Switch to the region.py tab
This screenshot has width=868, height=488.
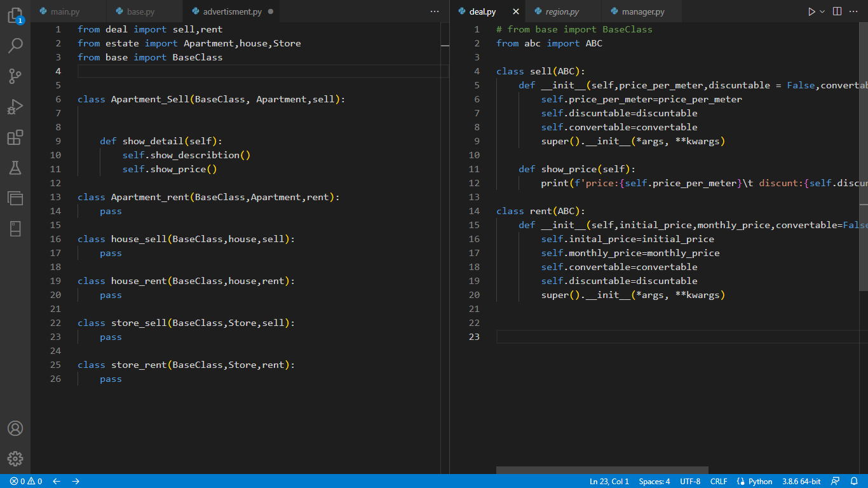pos(562,11)
